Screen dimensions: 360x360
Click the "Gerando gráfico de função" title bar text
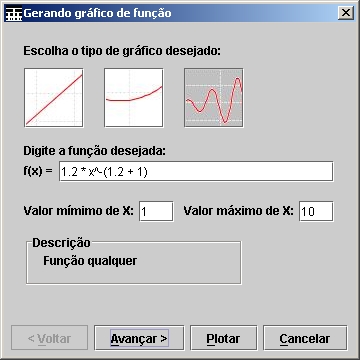click(x=97, y=13)
